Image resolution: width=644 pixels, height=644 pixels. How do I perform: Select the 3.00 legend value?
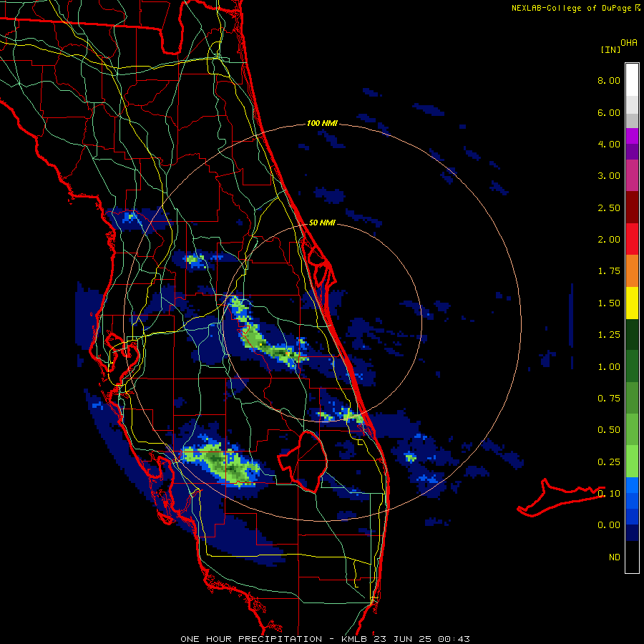tap(609, 176)
